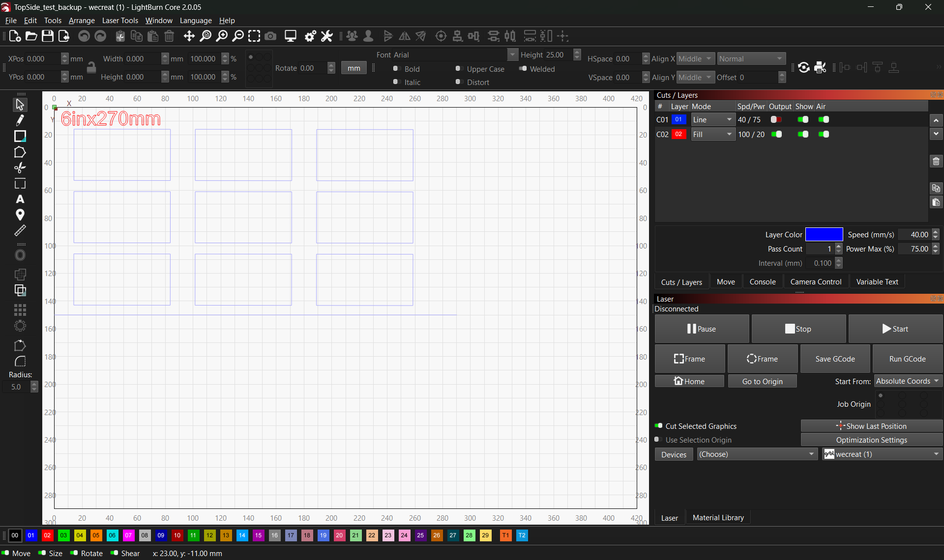Image resolution: width=944 pixels, height=560 pixels.
Task: Select the Text tool
Action: [x=20, y=199]
